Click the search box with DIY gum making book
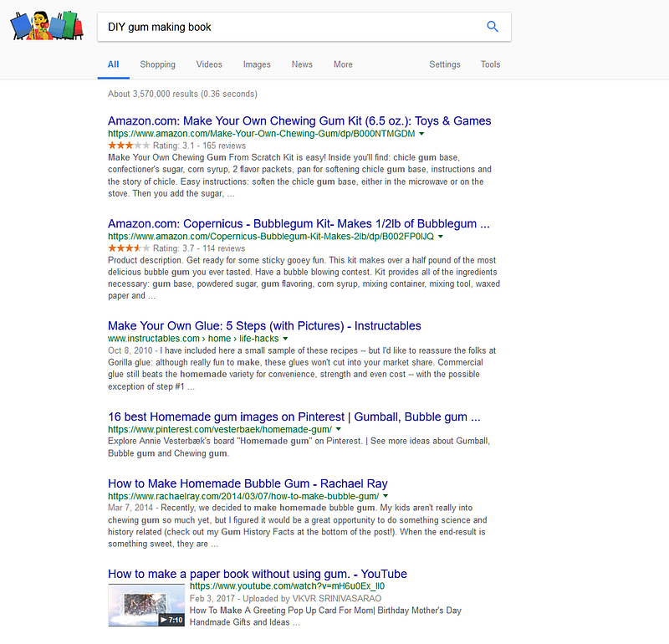 coord(304,27)
